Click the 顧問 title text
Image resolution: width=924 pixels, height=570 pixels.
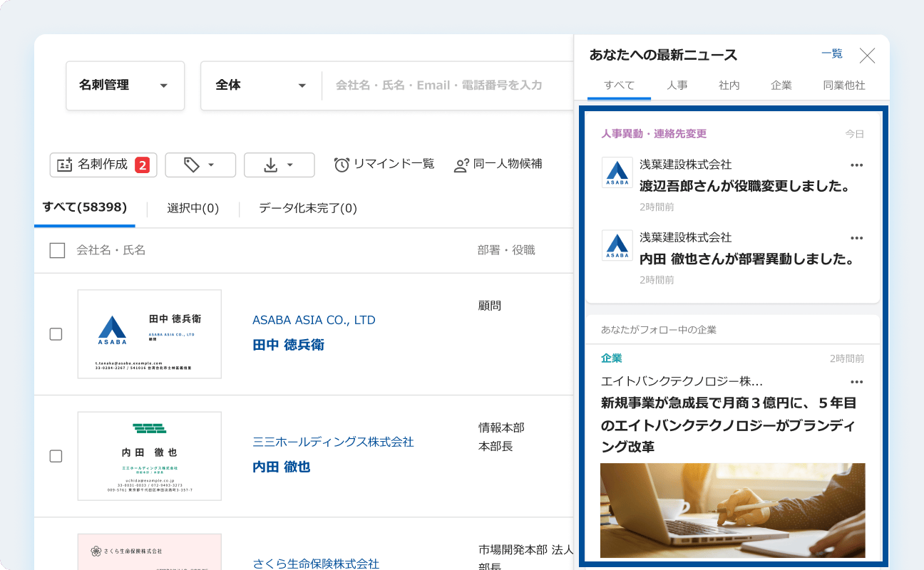coord(490,306)
